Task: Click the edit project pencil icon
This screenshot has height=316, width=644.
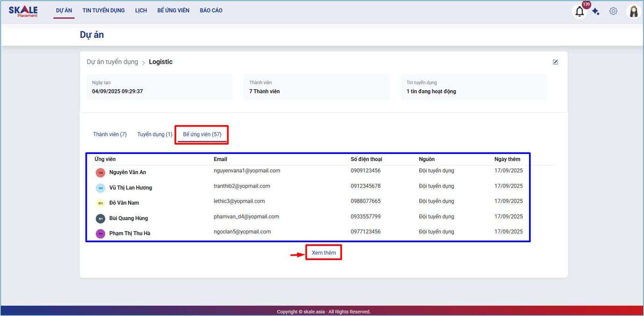Action: [x=555, y=62]
